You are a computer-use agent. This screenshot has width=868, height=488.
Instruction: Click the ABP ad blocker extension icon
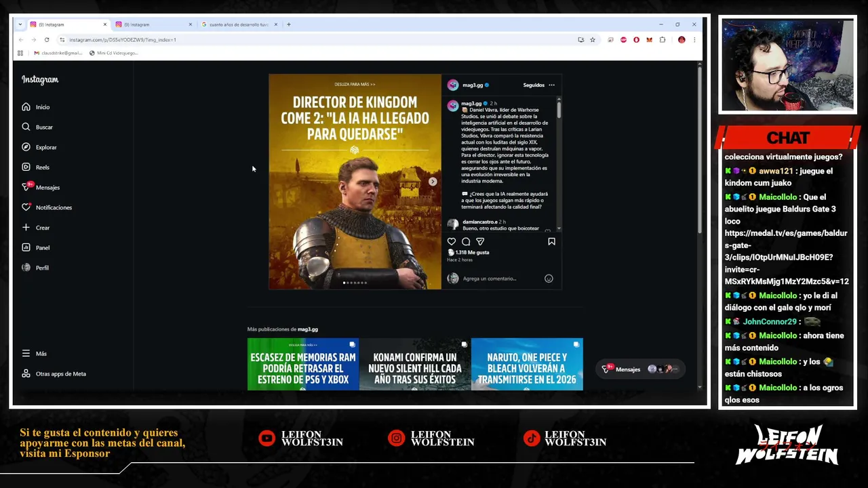pyautogui.click(x=623, y=40)
